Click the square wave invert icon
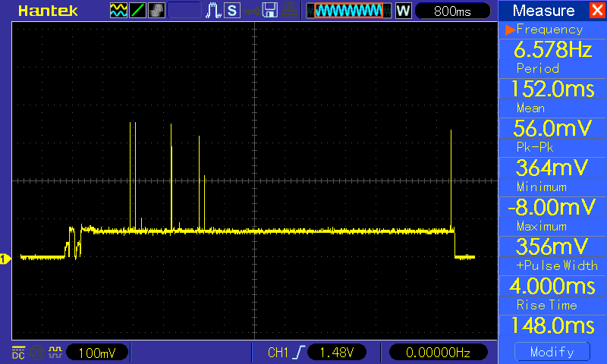Image resolution: width=607 pixels, height=364 pixels. [55, 353]
